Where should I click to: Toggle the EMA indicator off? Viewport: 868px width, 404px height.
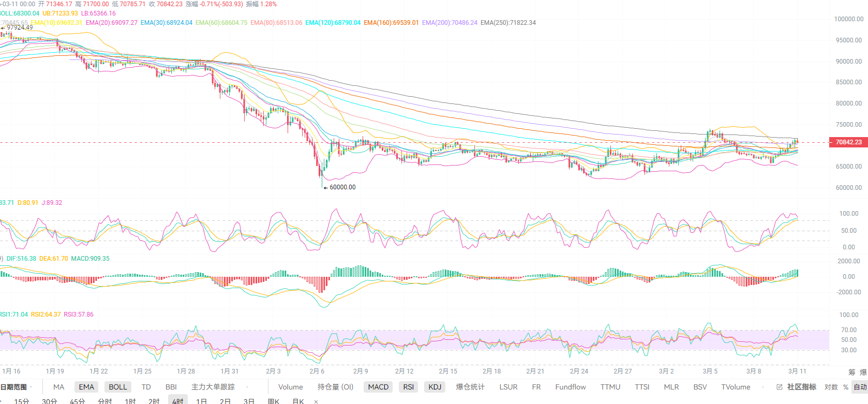[86, 387]
